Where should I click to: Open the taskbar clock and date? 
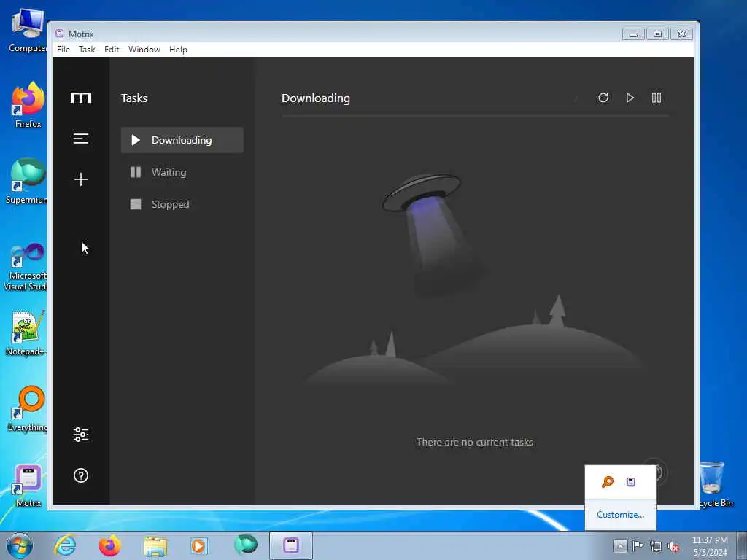point(710,546)
